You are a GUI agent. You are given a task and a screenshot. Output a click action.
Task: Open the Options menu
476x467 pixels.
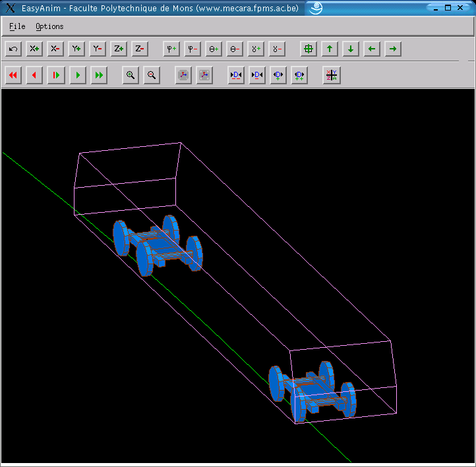[49, 26]
